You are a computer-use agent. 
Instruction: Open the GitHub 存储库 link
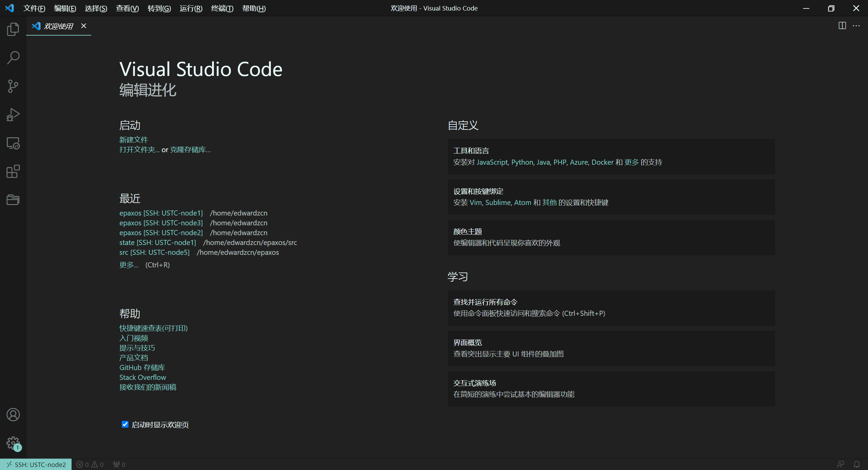[x=142, y=367]
